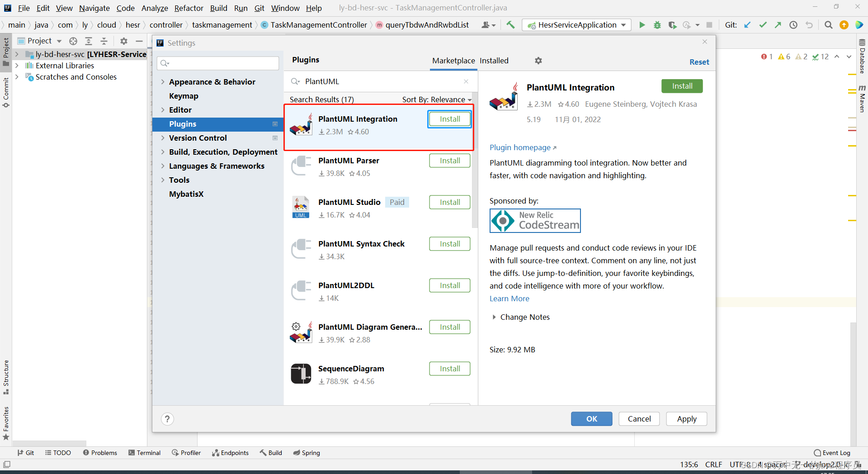Click Apply in Settings dialog

[x=687, y=419]
